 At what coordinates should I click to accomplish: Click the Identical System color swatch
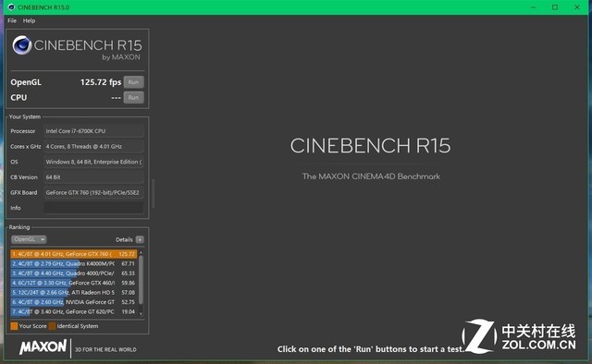coord(52,326)
